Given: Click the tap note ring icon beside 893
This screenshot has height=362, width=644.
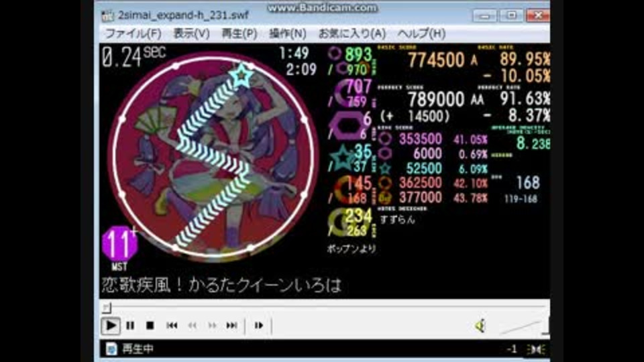Looking at the screenshot, I should 335,54.
